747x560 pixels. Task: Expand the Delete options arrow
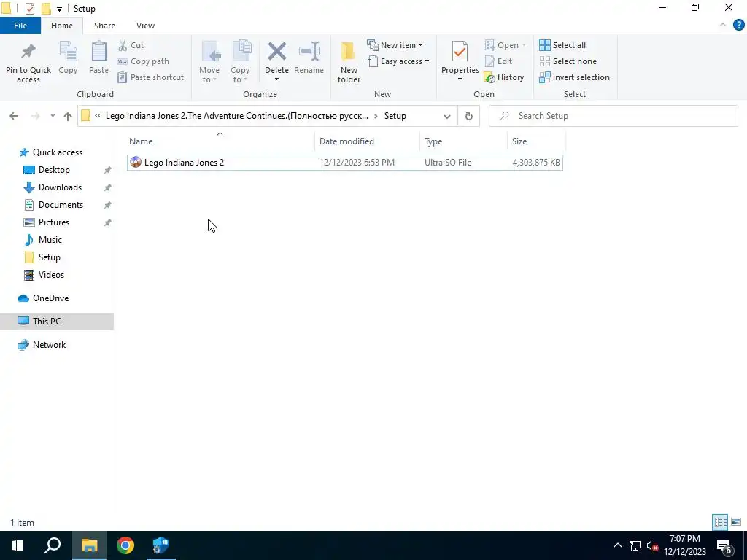pos(276,79)
